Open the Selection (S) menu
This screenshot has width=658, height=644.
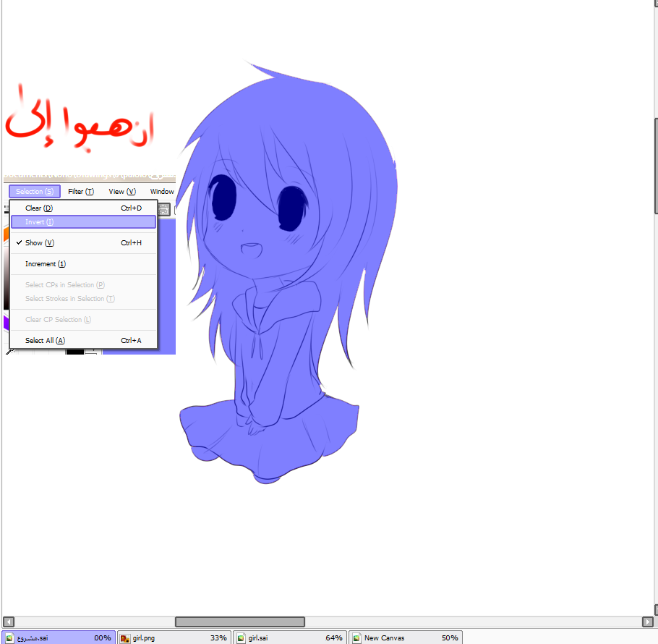coord(35,192)
